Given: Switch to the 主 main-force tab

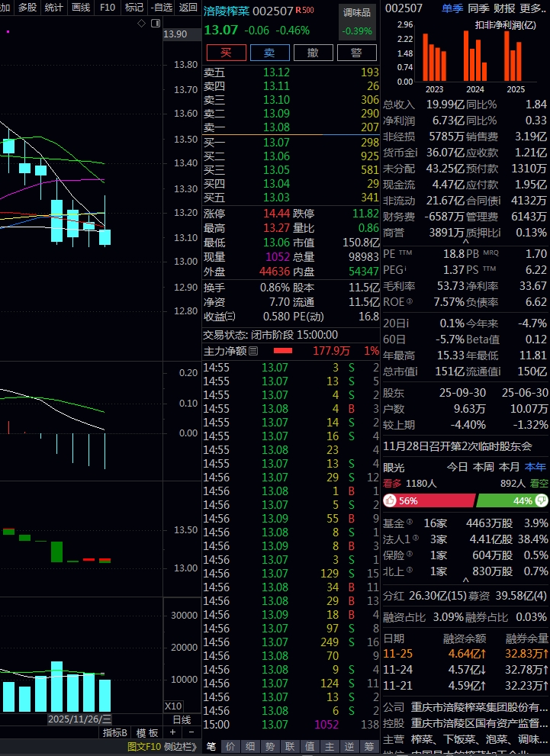Looking at the screenshot, I should click(x=330, y=746).
